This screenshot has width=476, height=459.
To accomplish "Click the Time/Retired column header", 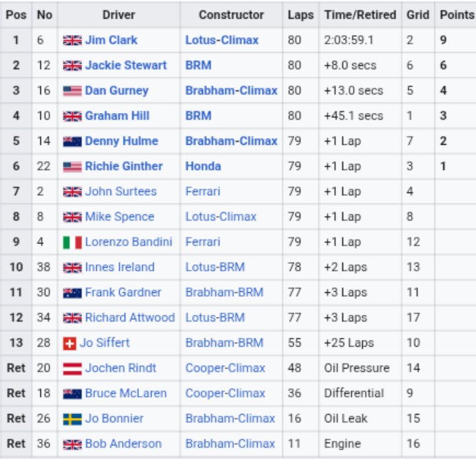I will point(360,15).
